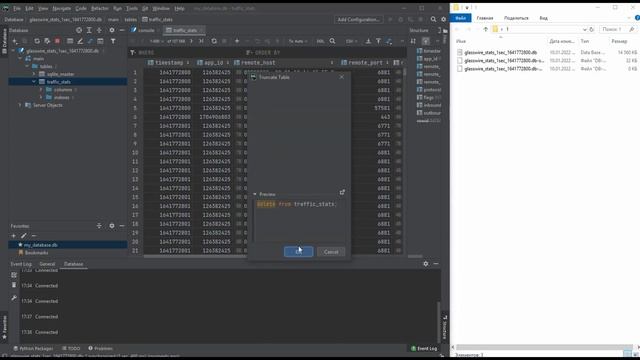Image resolution: width=640 pixels, height=360 pixels.
Task: Confirm truncate with the OK button
Action: (x=298, y=252)
